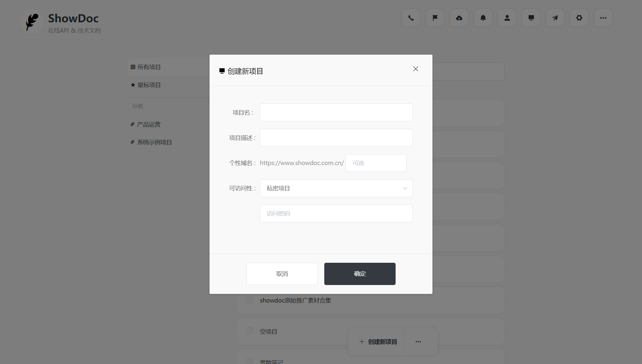The width and height of the screenshot is (642, 364).
Task: Open the 产品运营 group in sidebar
Action: (x=148, y=124)
